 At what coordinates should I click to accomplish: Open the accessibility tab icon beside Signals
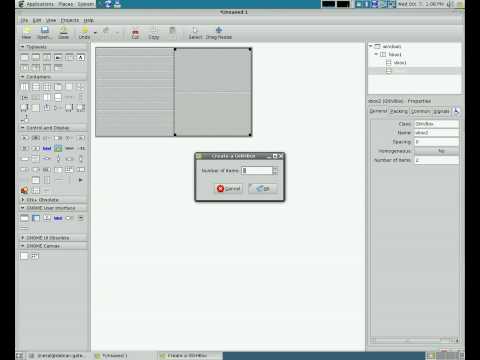pos(456,111)
